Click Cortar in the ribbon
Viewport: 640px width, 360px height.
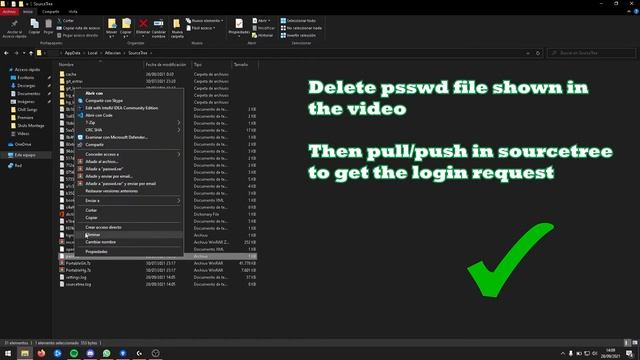[x=66, y=20]
